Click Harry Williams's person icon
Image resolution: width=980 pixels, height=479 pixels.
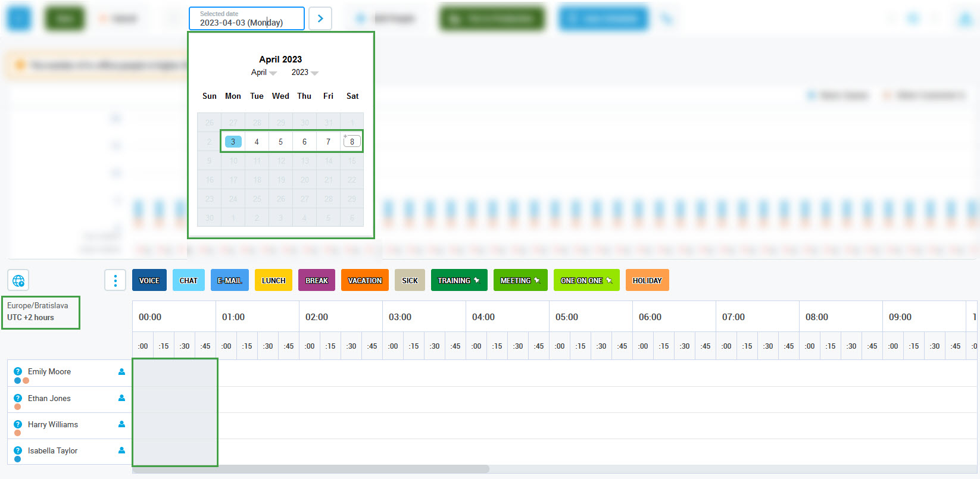121,424
